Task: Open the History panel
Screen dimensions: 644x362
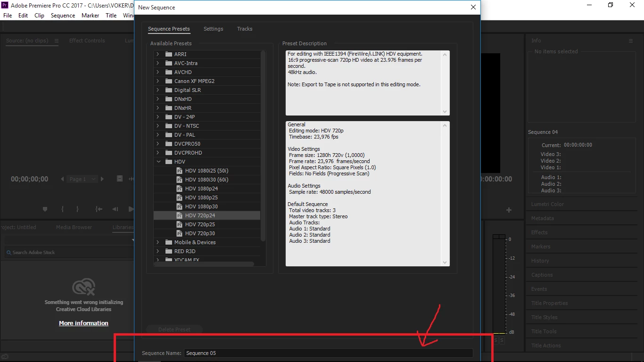Action: point(540,261)
